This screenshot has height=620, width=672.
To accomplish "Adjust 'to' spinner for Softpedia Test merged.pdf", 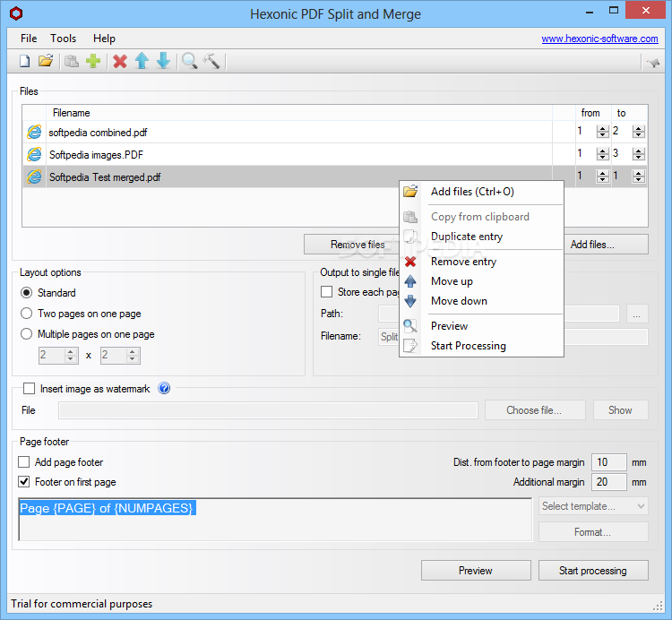I will [x=639, y=177].
